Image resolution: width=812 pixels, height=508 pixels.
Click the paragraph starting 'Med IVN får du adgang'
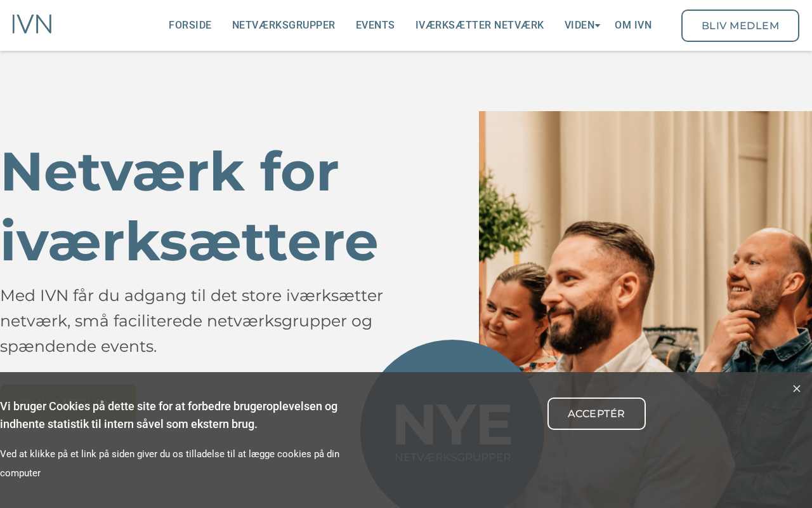(192, 321)
